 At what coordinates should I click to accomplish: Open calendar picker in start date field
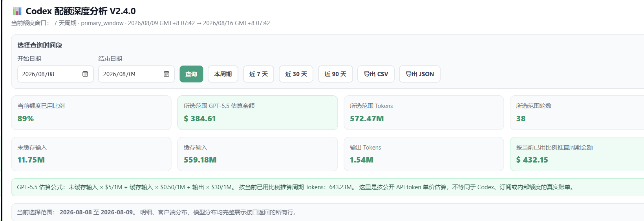point(85,74)
